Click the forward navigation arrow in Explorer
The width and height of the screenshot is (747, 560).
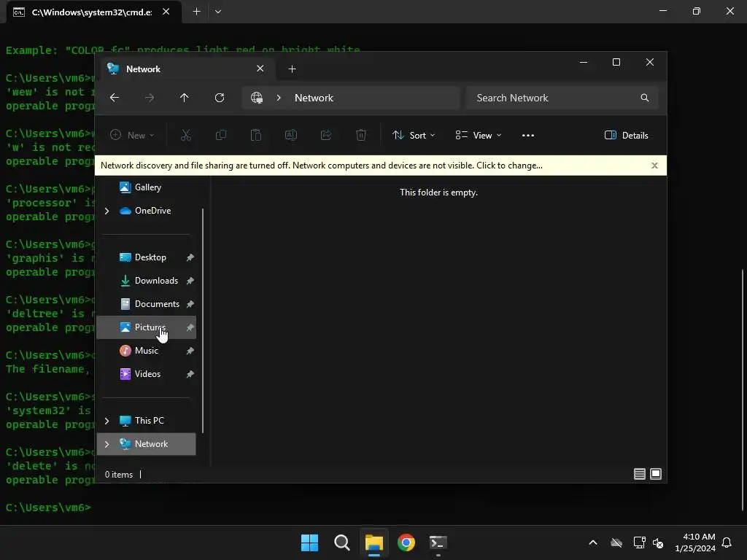point(150,98)
